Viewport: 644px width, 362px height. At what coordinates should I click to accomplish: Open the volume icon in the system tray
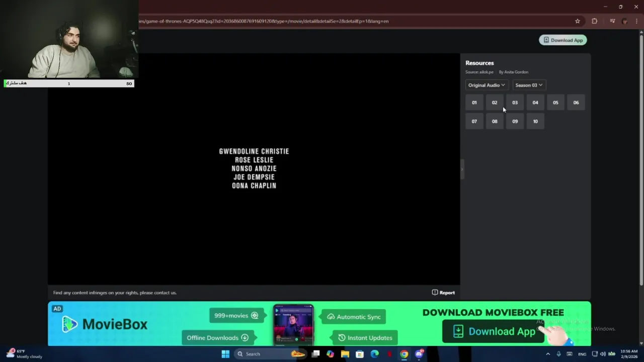coord(603,354)
